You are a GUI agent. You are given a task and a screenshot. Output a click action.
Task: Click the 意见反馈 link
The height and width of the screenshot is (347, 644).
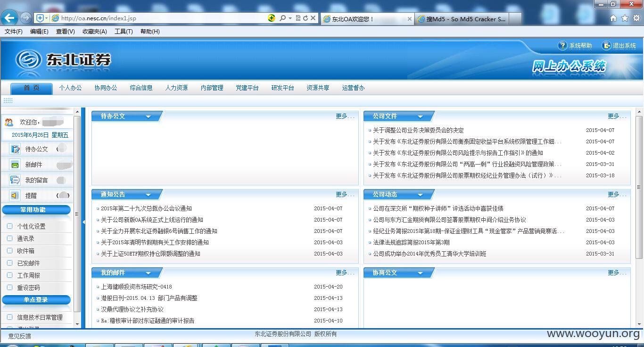(19, 336)
